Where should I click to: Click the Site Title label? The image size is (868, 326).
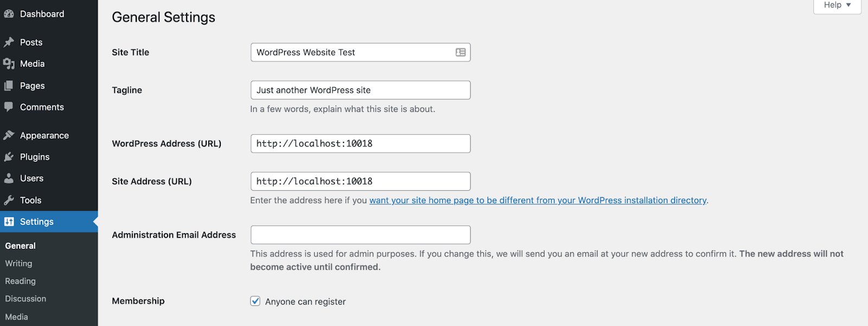click(130, 52)
